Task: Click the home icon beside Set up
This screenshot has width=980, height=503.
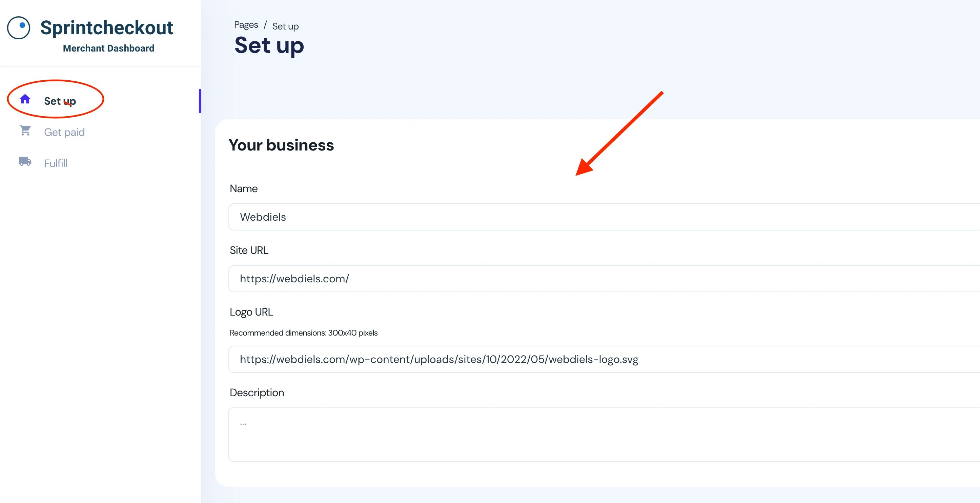Action: [x=25, y=99]
